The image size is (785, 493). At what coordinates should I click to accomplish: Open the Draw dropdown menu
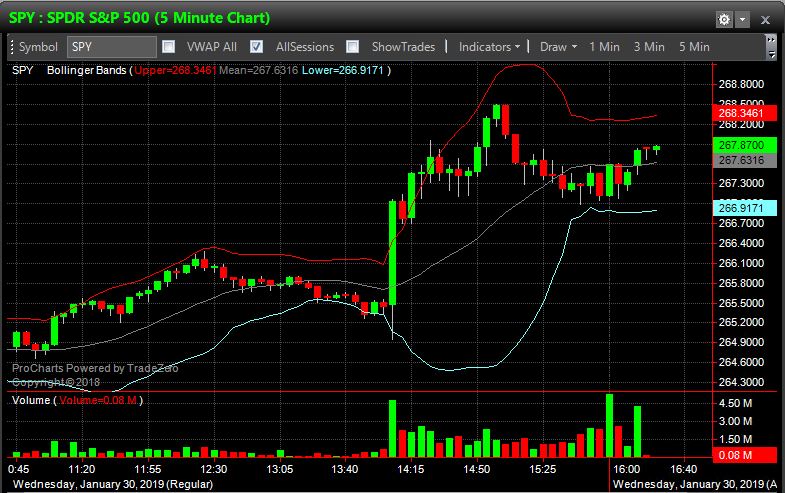click(x=557, y=47)
